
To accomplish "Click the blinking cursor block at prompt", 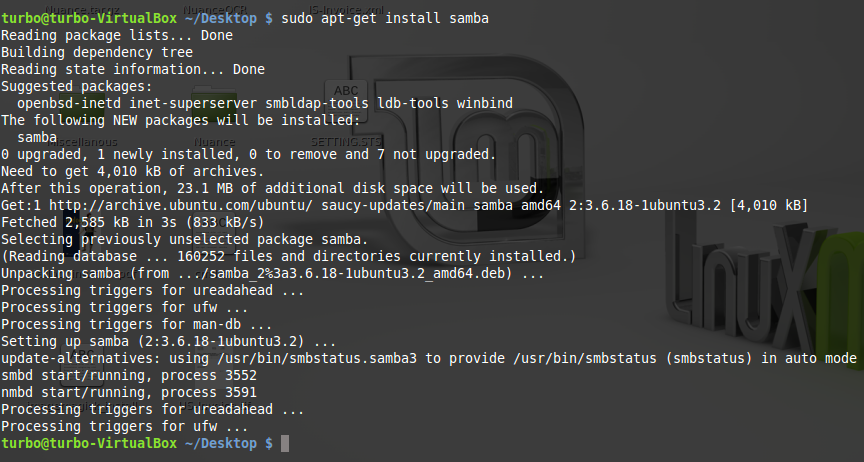I will click(x=285, y=443).
